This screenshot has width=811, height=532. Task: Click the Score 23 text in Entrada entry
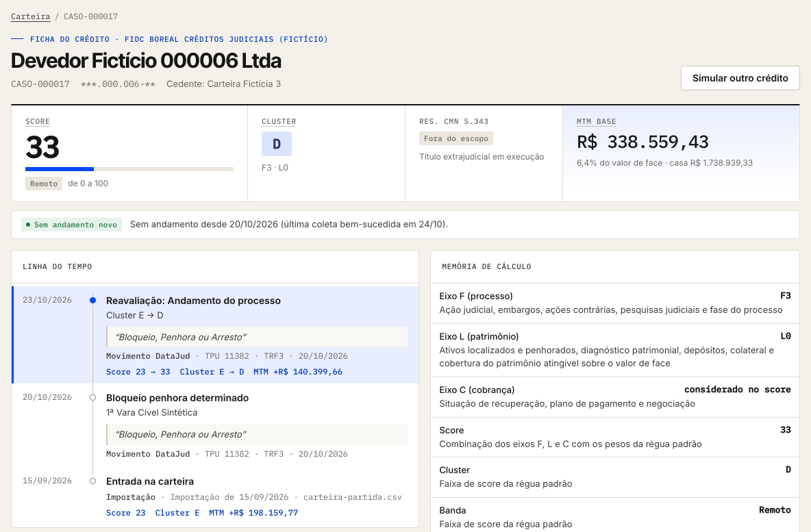pyautogui.click(x=125, y=513)
